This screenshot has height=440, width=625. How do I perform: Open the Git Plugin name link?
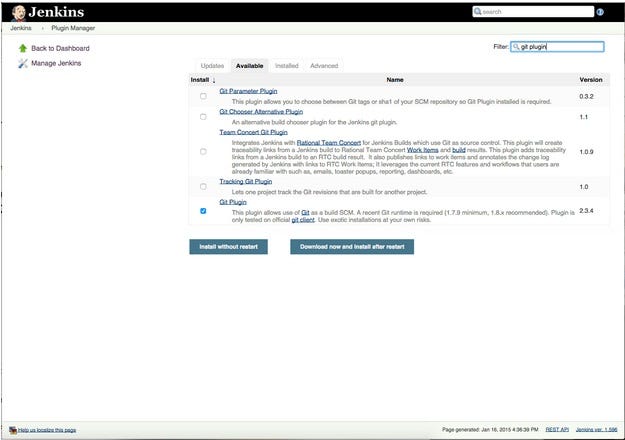coord(233,202)
